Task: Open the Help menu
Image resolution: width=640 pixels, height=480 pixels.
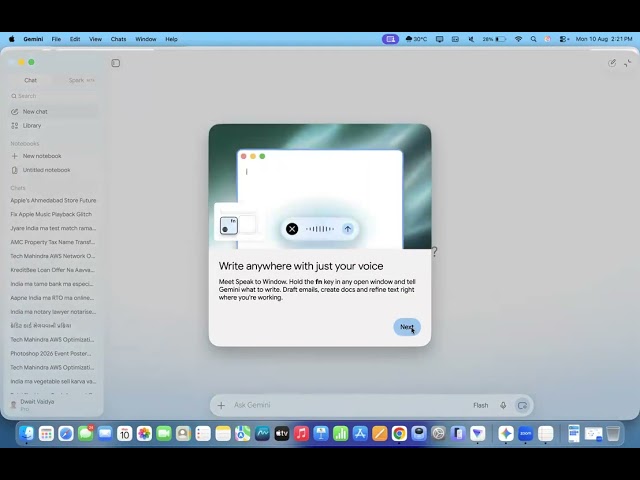Action: tap(171, 39)
